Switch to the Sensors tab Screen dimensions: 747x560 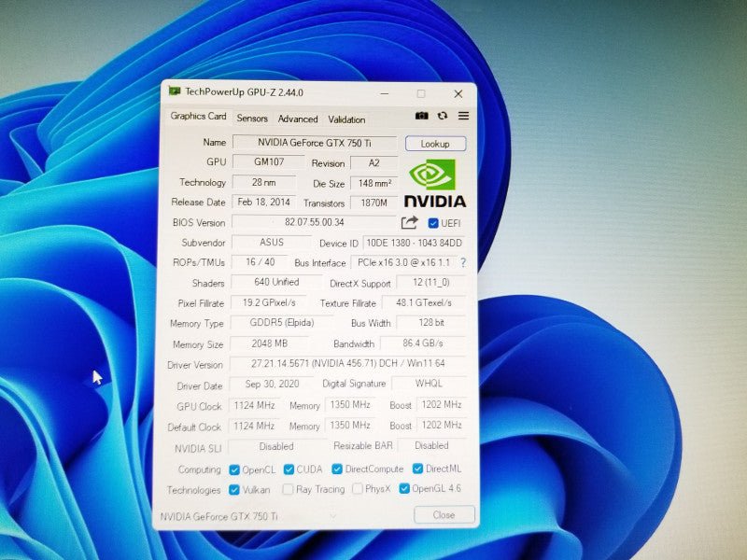252,119
